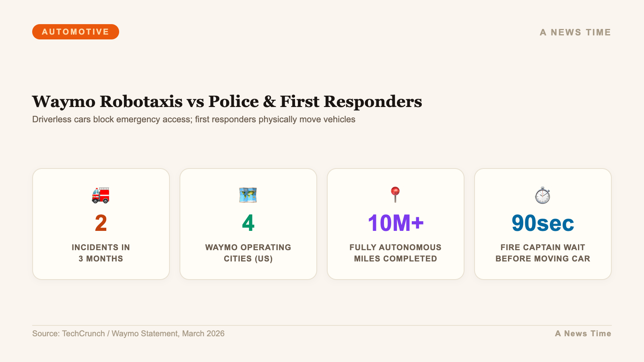Screen dimensions: 644x362
Task: Select the FIRE CAPTAIN WAIT BEFORE MOVING CAR card
Action: 543,224
